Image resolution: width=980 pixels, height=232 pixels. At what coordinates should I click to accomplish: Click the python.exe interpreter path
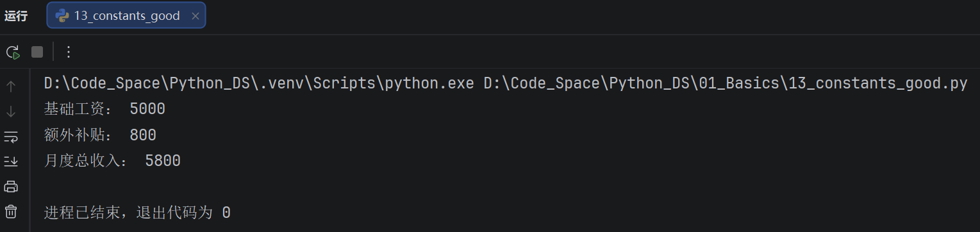click(259, 83)
